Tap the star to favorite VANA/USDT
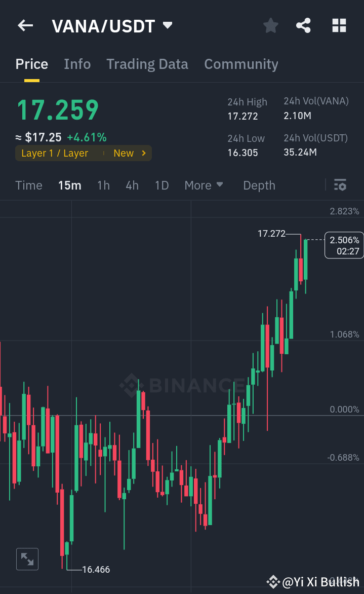 coord(270,25)
